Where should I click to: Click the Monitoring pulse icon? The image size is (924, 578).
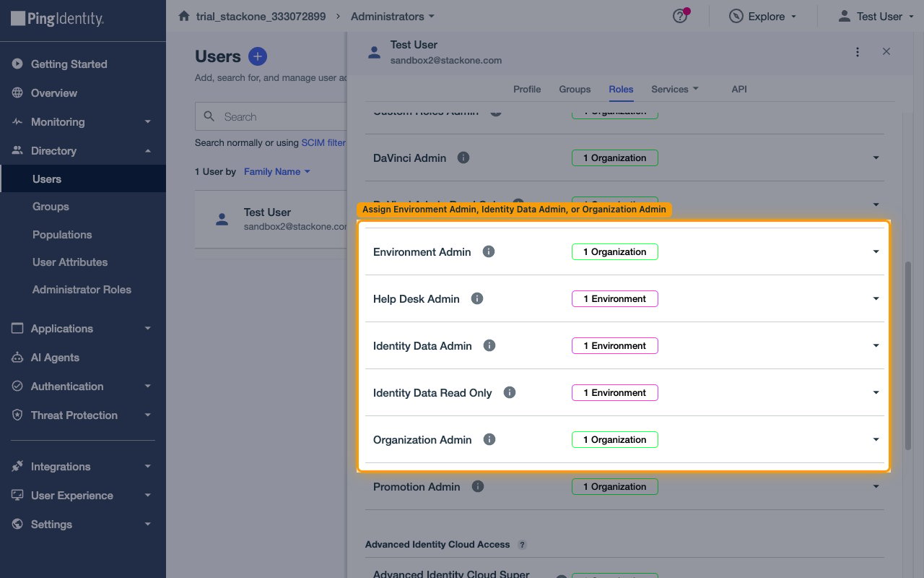[17, 121]
